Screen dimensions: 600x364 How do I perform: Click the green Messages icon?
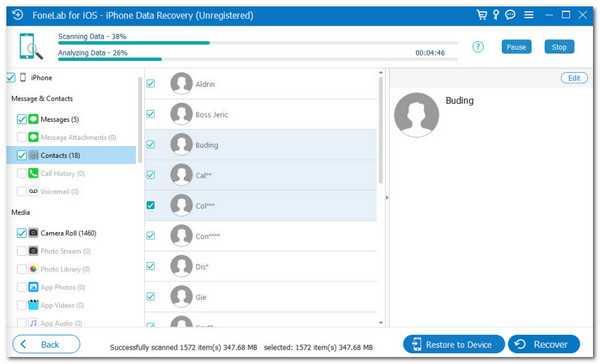(x=33, y=119)
